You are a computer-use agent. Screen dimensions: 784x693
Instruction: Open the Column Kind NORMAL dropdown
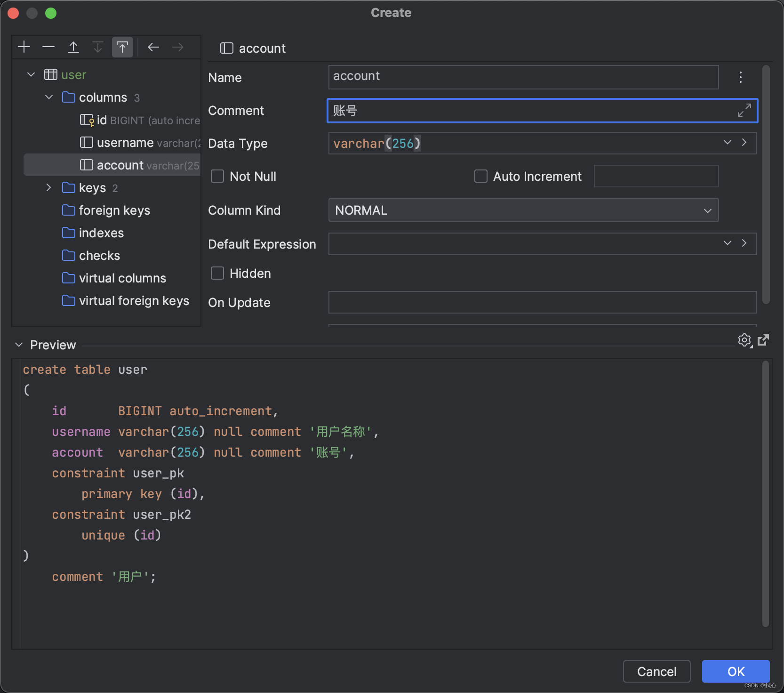[x=523, y=210]
